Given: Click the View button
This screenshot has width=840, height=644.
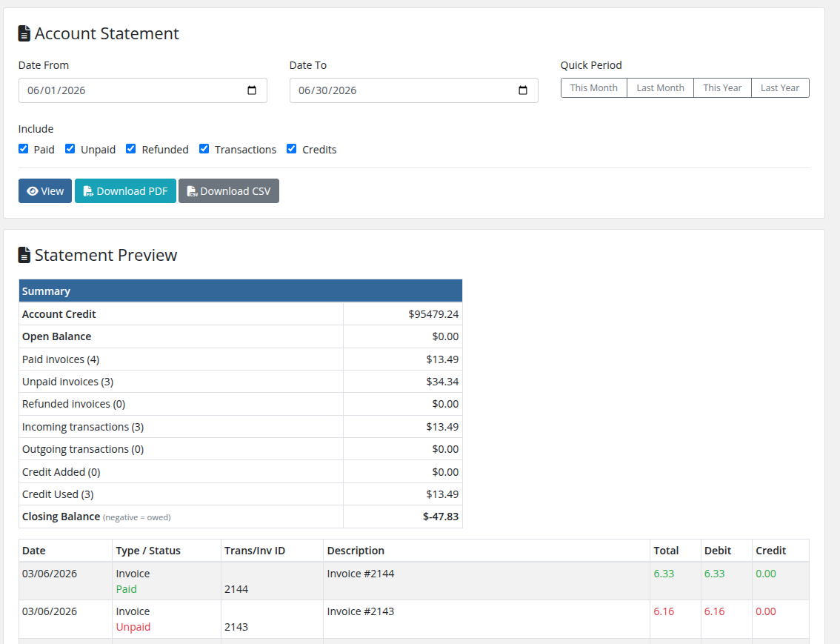Looking at the screenshot, I should point(45,190).
